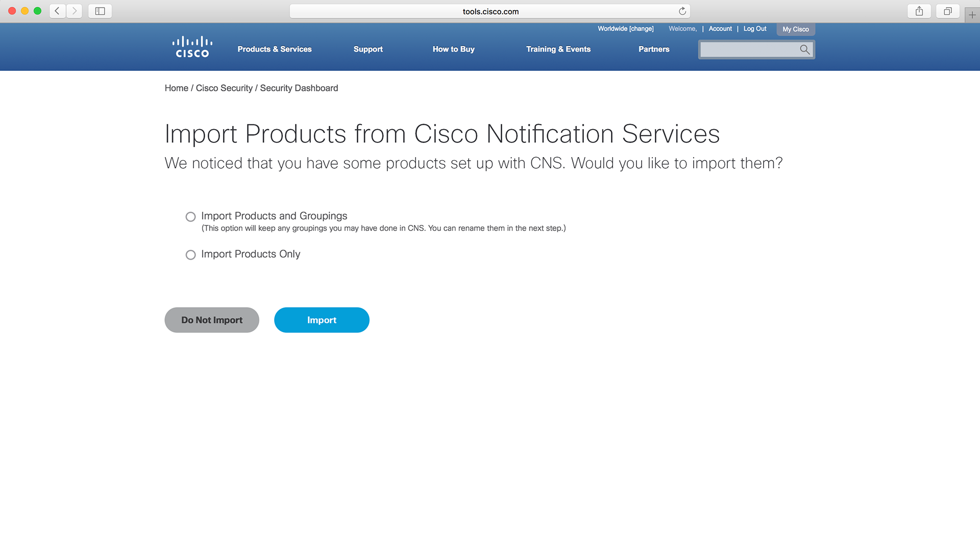Change the Worldwide region setting

click(641, 29)
